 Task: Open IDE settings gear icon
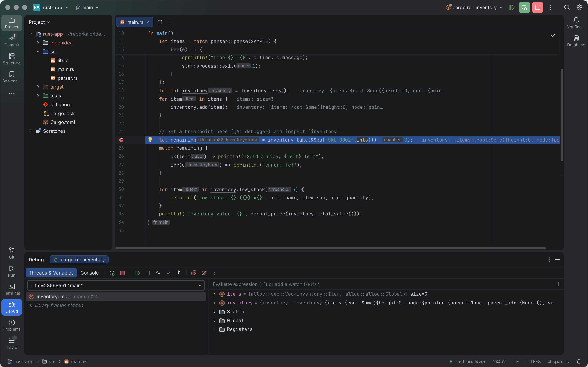(x=580, y=7)
